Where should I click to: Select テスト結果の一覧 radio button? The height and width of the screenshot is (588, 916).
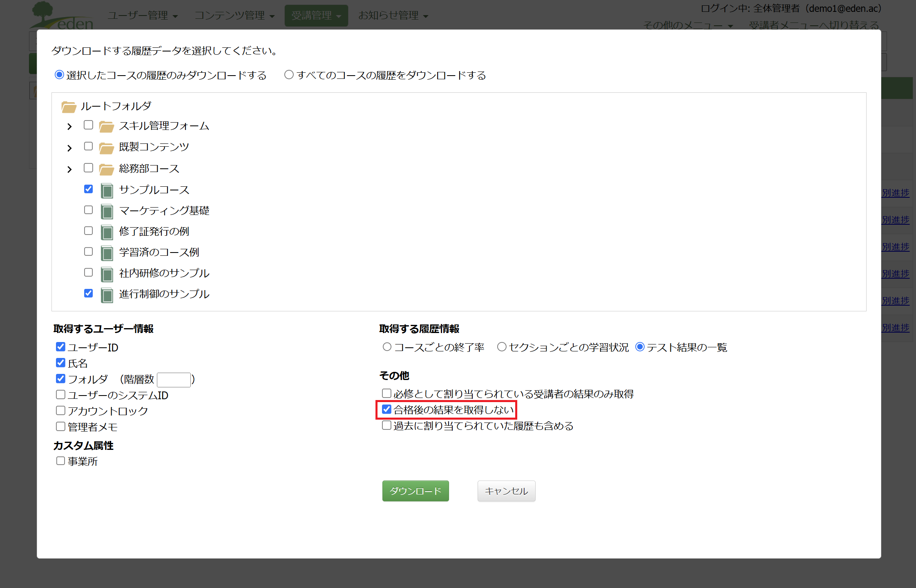[x=640, y=347]
